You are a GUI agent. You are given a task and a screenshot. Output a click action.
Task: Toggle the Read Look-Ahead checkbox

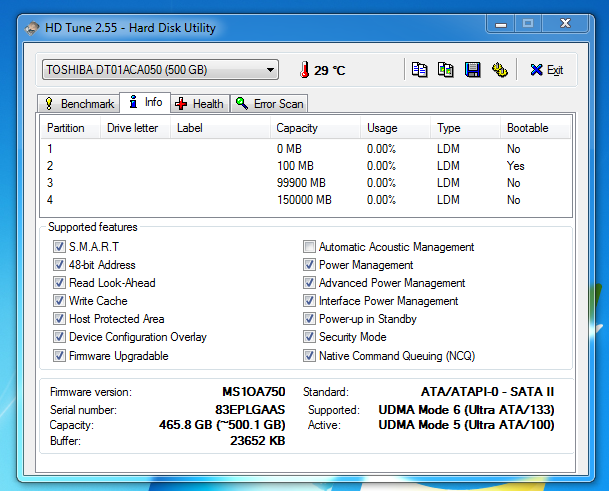(x=59, y=282)
